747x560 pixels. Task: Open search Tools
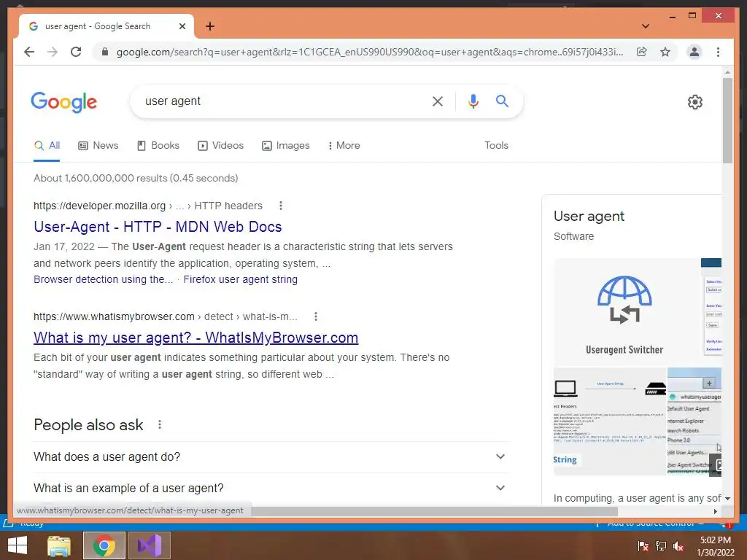[496, 146]
